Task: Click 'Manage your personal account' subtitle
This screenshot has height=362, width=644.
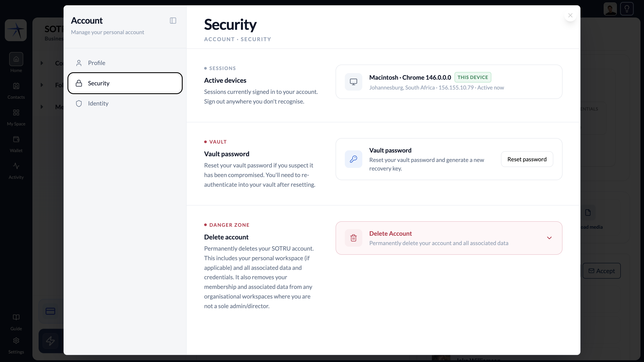Action: coord(108,32)
